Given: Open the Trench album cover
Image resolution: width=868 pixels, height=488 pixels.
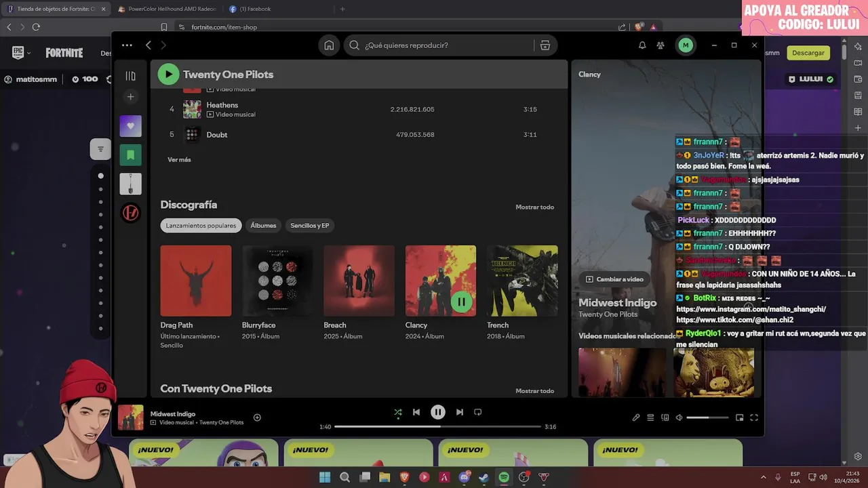Looking at the screenshot, I should (522, 281).
